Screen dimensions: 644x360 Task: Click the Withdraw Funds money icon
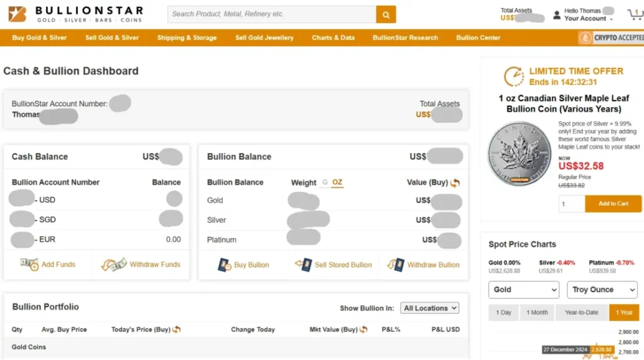click(115, 265)
